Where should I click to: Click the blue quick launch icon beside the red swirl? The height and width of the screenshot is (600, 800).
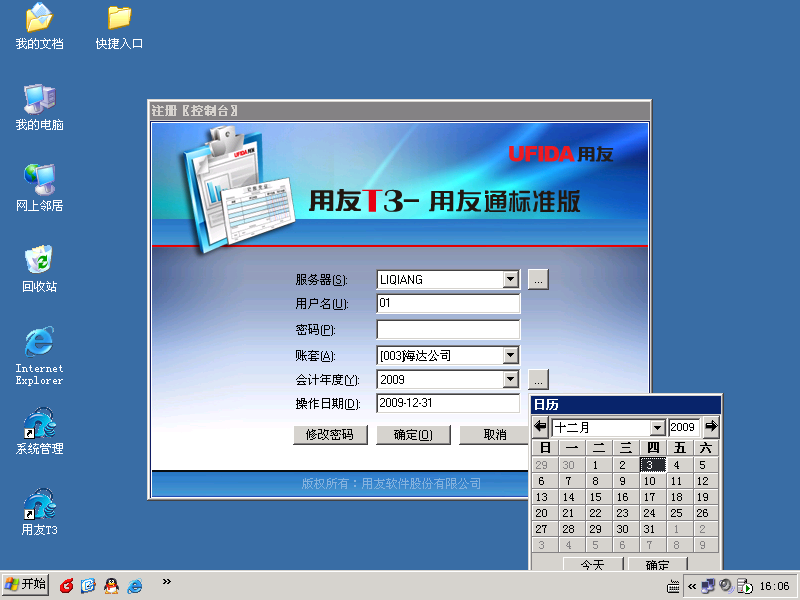pos(88,586)
